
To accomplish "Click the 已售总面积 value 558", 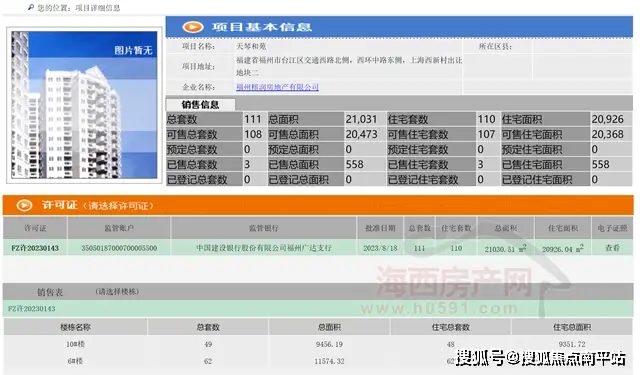I will tap(354, 164).
